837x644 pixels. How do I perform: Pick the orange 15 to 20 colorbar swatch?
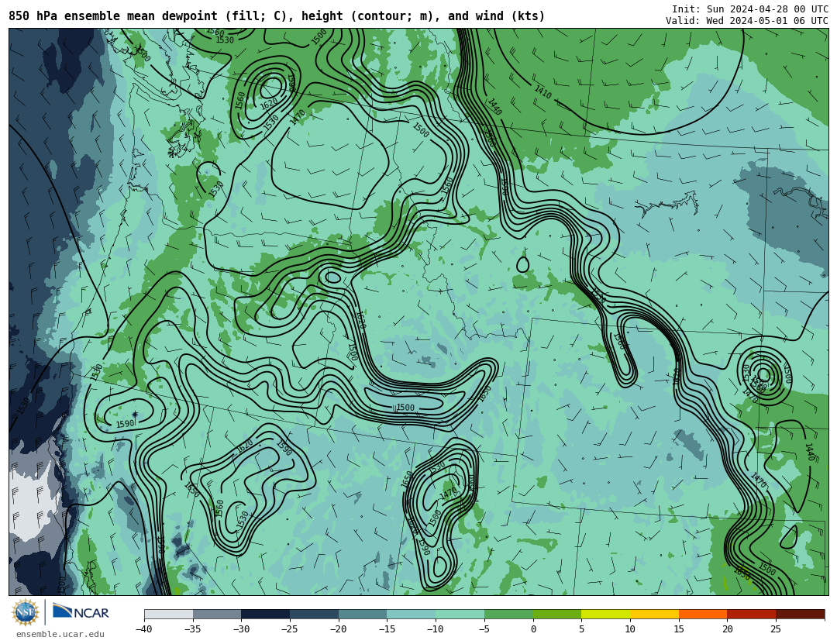(x=703, y=614)
